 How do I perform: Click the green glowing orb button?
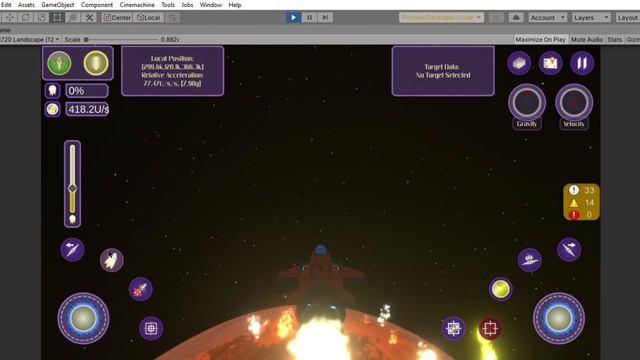[500, 289]
